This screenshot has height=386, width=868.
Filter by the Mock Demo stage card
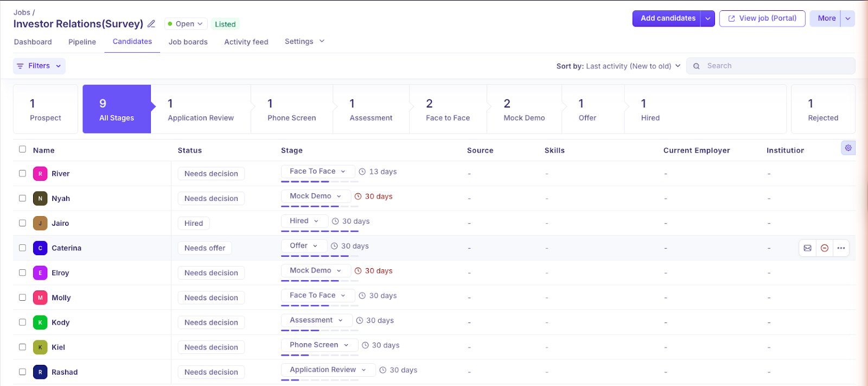[524, 109]
